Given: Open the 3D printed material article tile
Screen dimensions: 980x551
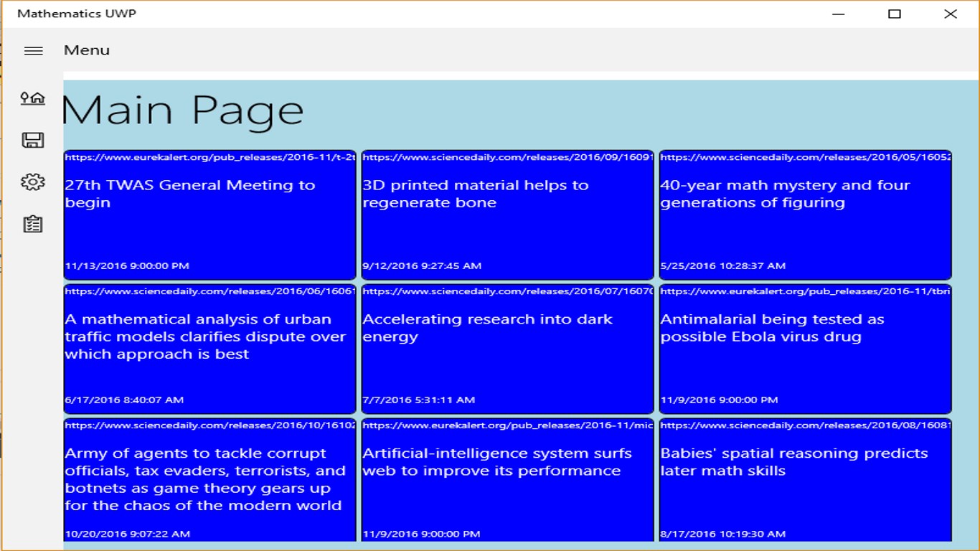Looking at the screenshot, I should tap(507, 215).
